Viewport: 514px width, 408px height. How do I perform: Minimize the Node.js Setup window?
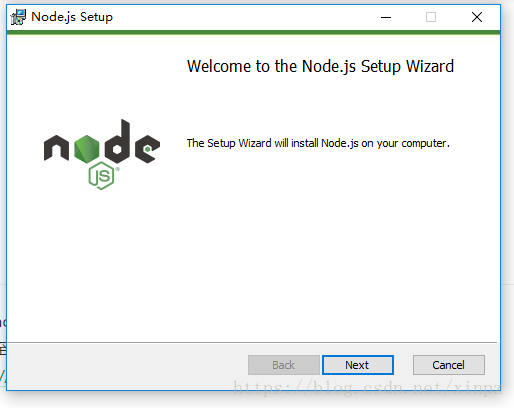tap(386, 17)
